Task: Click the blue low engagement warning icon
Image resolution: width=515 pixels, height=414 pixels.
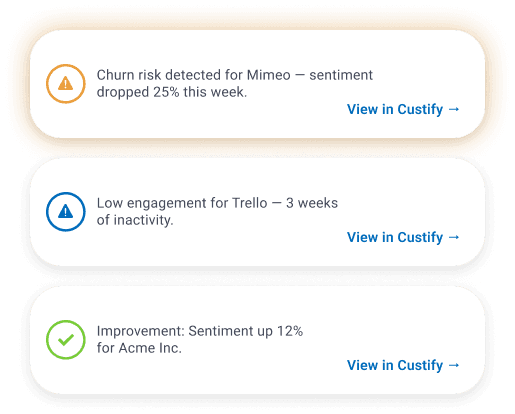Action: click(66, 211)
